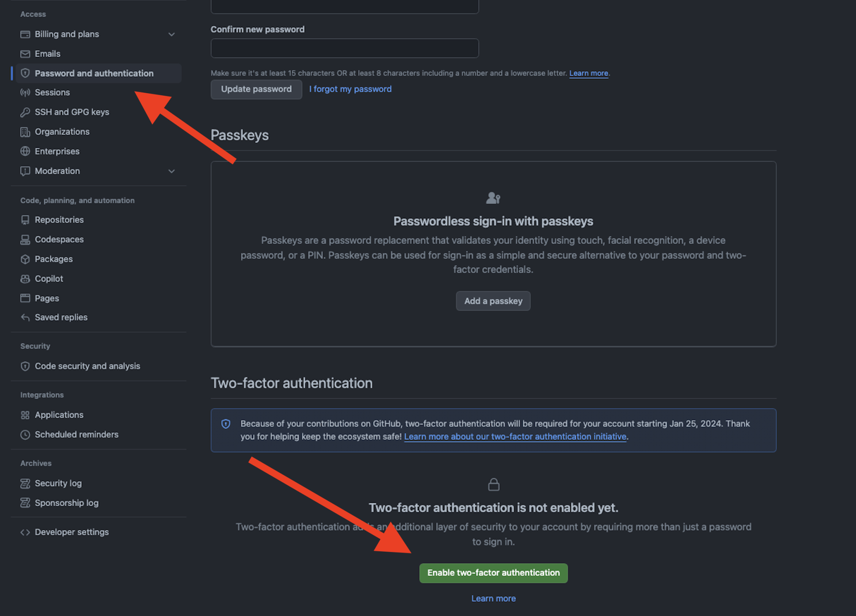
Task: Click the Organizations building icon
Action: click(25, 132)
